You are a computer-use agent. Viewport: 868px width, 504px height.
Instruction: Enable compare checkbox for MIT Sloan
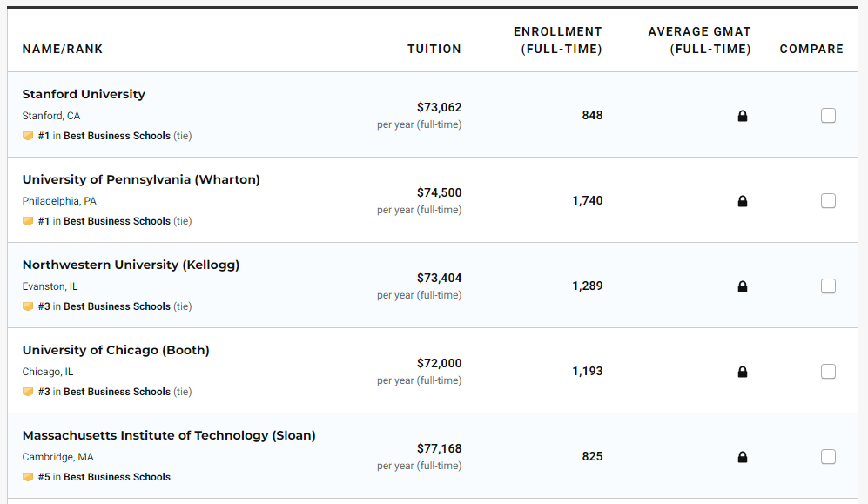tap(828, 457)
